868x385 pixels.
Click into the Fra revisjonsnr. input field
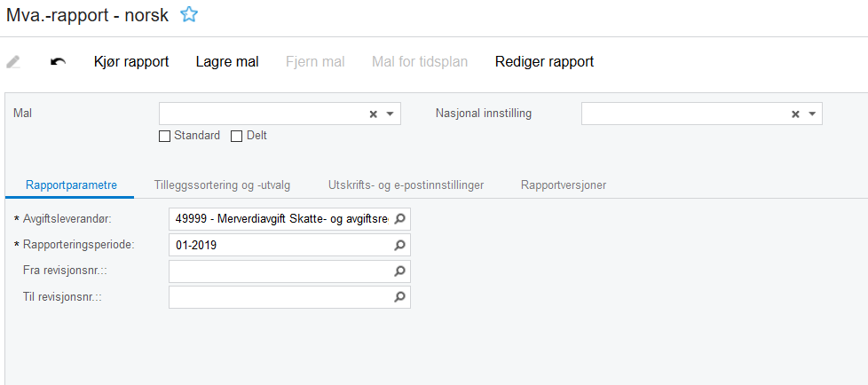tap(280, 271)
